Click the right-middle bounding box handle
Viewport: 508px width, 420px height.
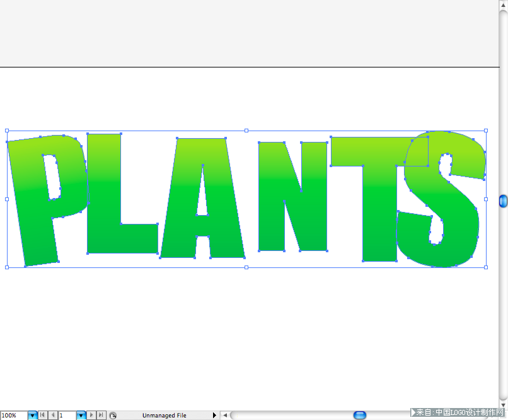pyautogui.click(x=486, y=199)
